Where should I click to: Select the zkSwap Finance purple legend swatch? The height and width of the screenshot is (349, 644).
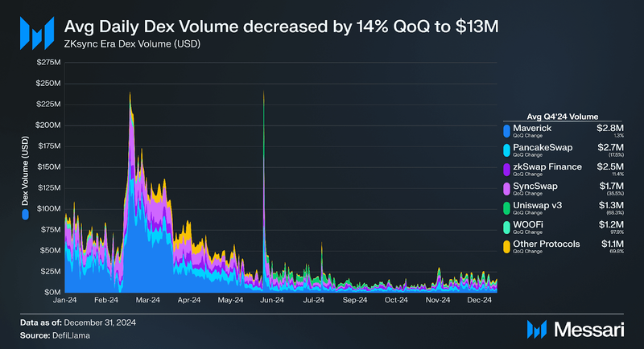click(x=507, y=170)
